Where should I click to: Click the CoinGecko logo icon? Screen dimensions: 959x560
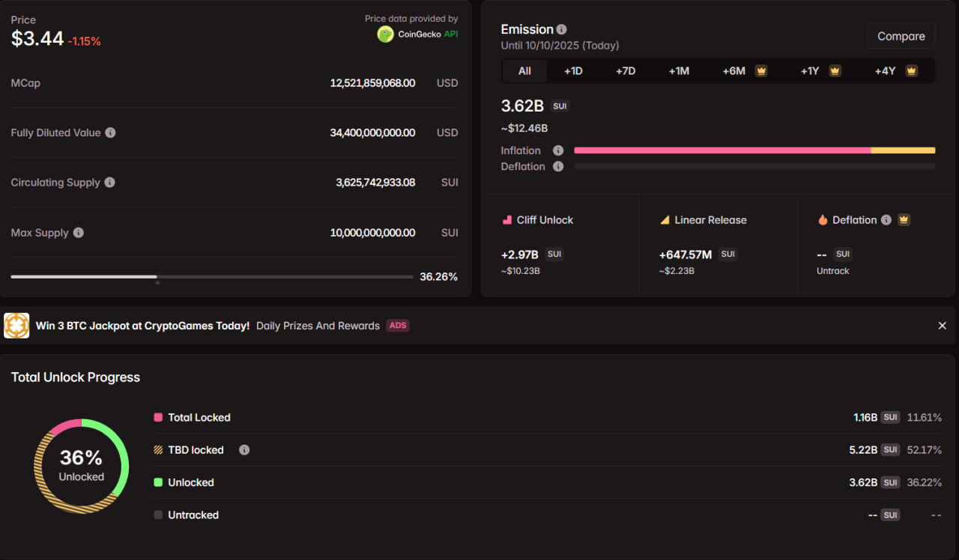[385, 34]
